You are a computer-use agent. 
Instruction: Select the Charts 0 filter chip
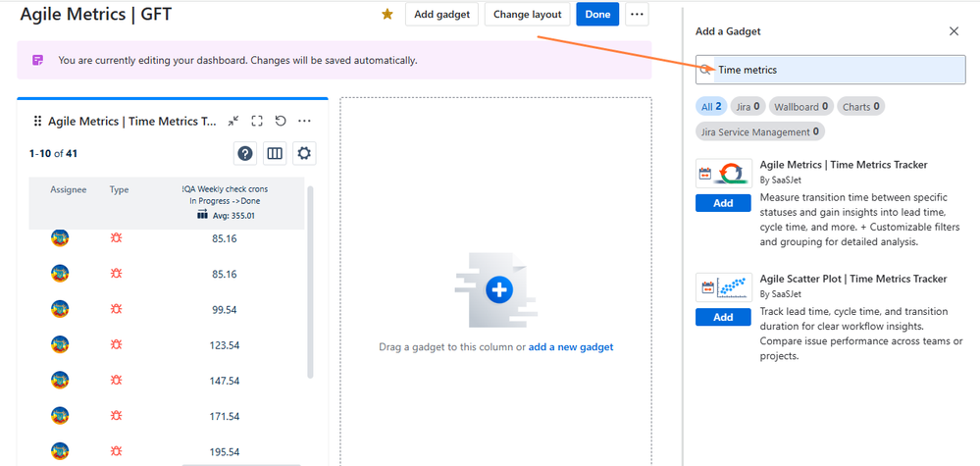(x=861, y=107)
